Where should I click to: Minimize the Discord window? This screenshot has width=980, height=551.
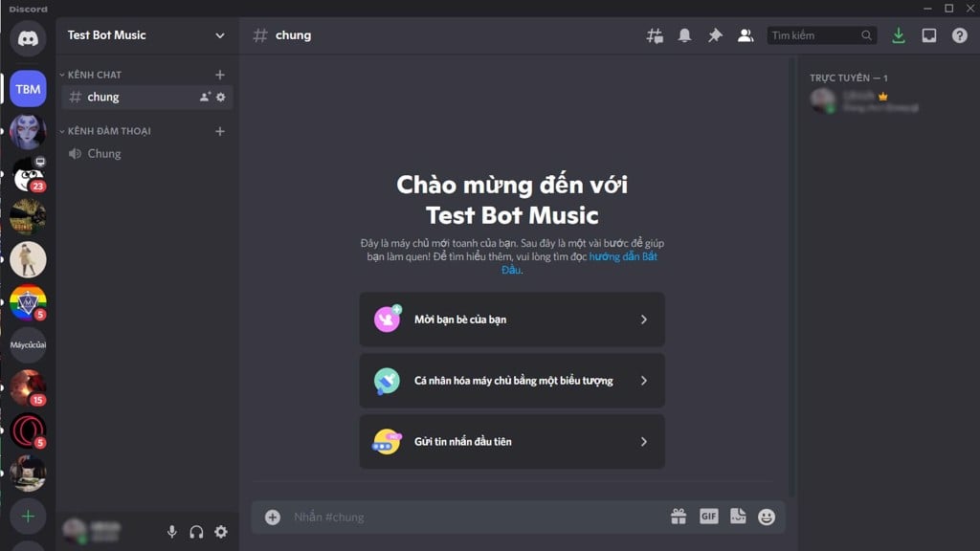coord(927,8)
